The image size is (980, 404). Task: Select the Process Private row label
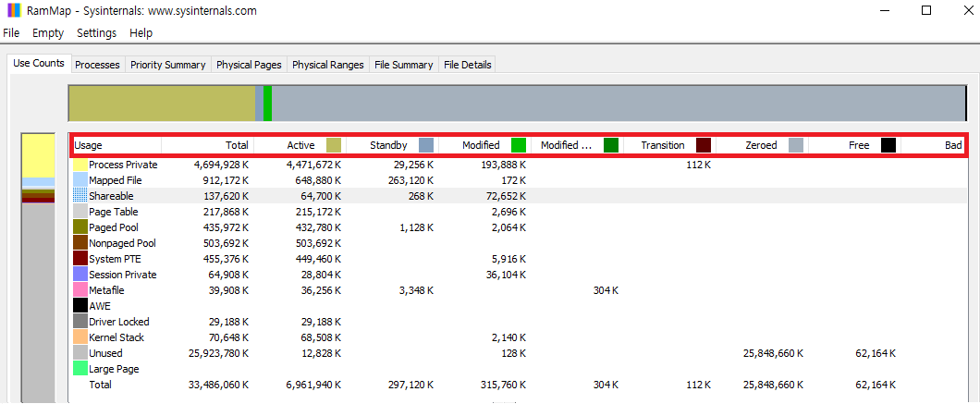click(123, 165)
